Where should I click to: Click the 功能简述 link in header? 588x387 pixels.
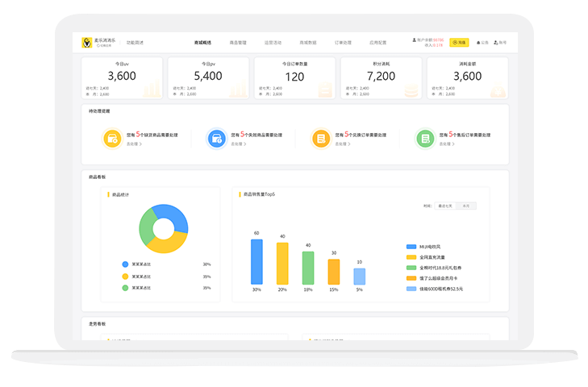(x=135, y=42)
